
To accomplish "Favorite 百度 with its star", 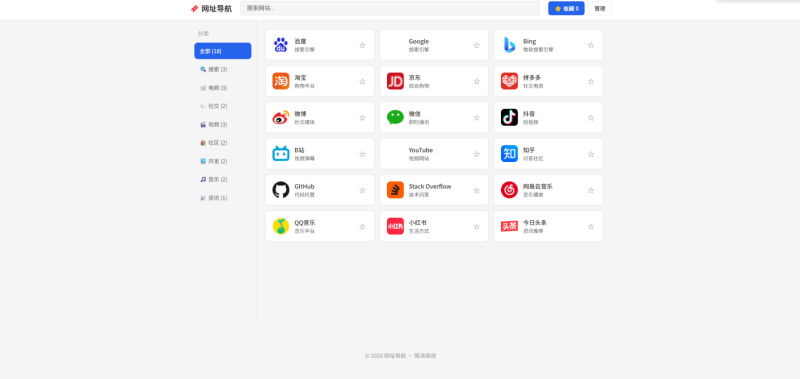I will click(362, 45).
